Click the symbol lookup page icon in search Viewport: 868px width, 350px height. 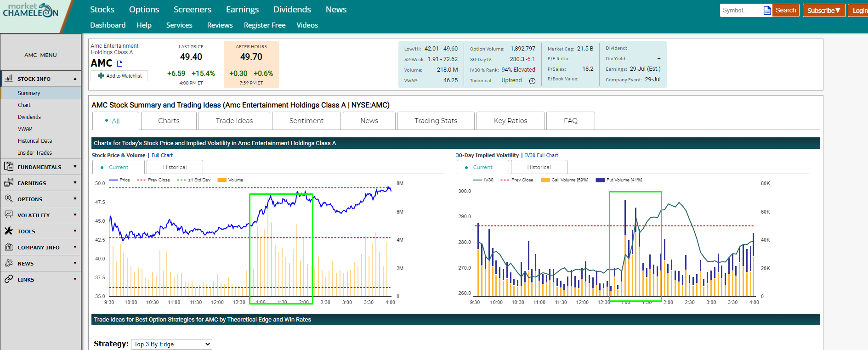click(767, 10)
